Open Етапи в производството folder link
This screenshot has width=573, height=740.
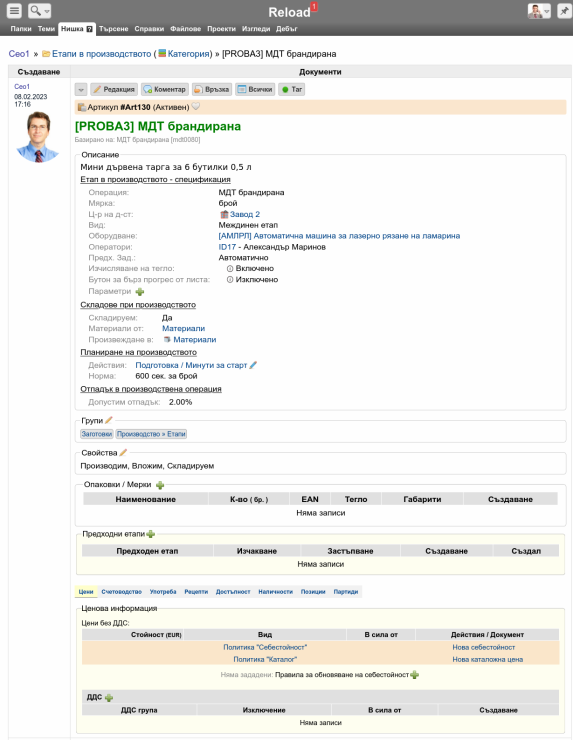click(101, 54)
